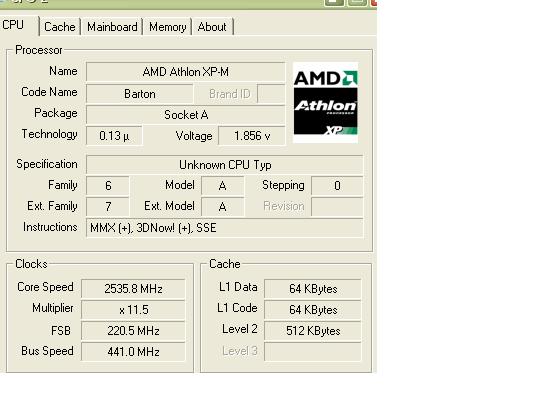Click the Technology value field
This screenshot has height=405, width=544.
click(x=114, y=136)
